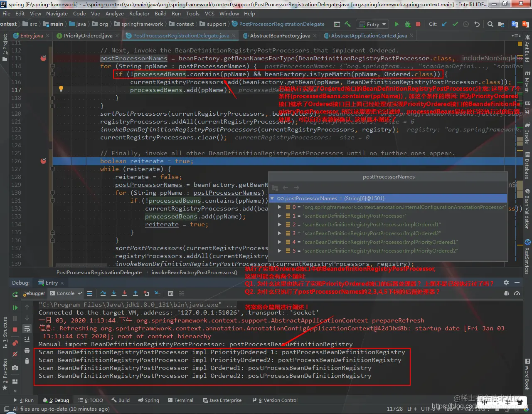Click Run to Cursor icon
Viewport: 532px width, 414px height.
click(x=157, y=293)
